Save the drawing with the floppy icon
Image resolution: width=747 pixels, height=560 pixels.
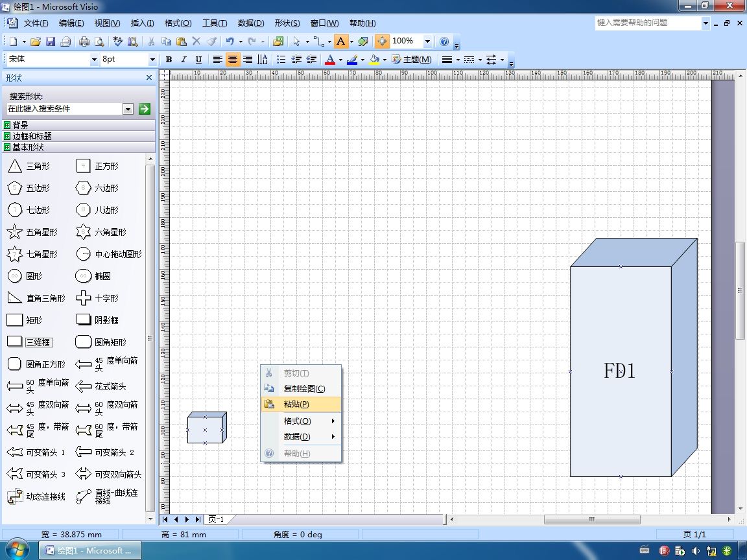click(51, 41)
